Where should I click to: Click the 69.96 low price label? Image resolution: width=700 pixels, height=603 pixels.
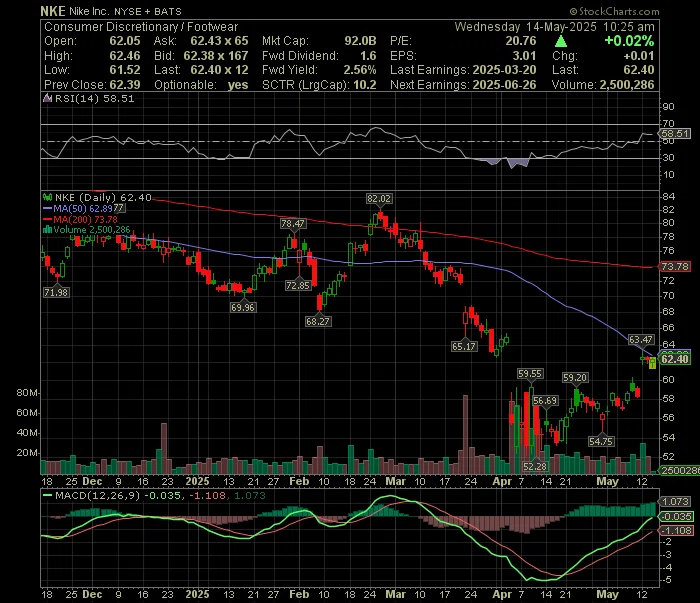(243, 307)
